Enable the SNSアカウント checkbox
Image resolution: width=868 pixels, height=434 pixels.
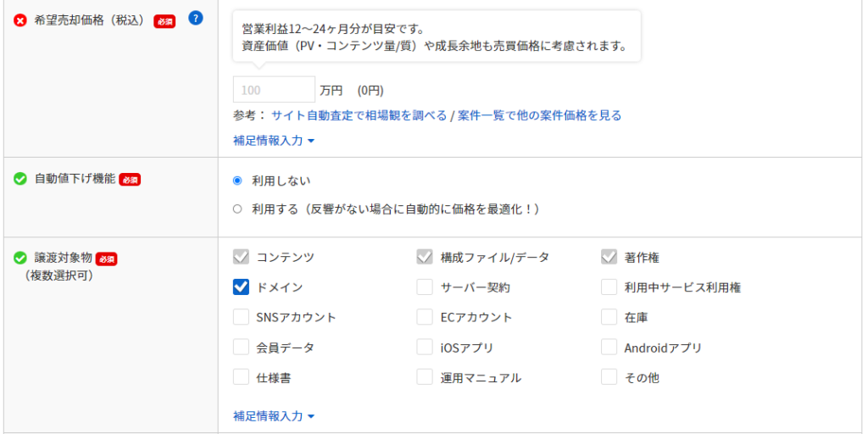click(x=241, y=317)
